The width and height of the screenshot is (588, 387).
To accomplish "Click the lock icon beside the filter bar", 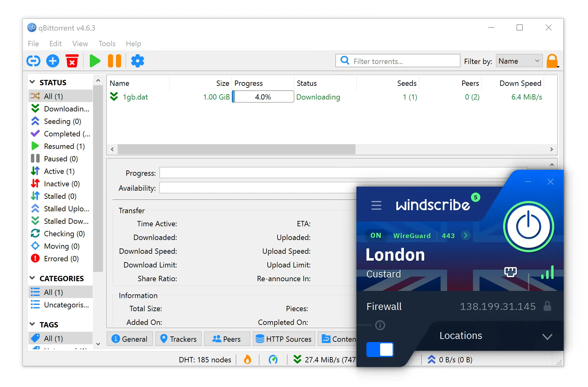I will pyautogui.click(x=552, y=61).
